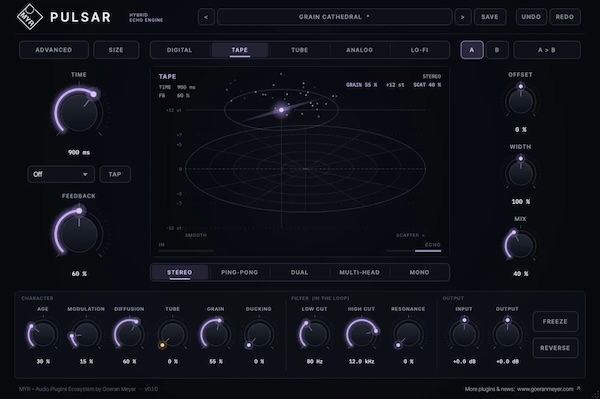Open the Grain Cathedral preset name field
This screenshot has height=399, width=600.
point(334,17)
